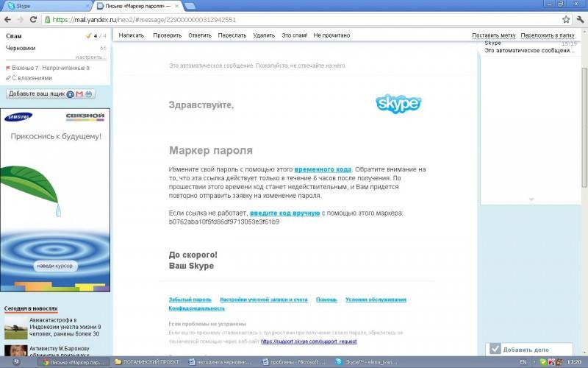Open the ПОТАНИНСКИЙ ПРОЕКТ taskbar folder

pyautogui.click(x=148, y=362)
